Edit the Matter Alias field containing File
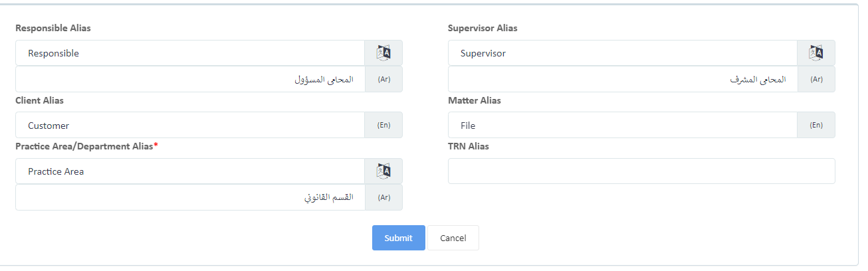The height and width of the screenshot is (271, 868). point(623,125)
